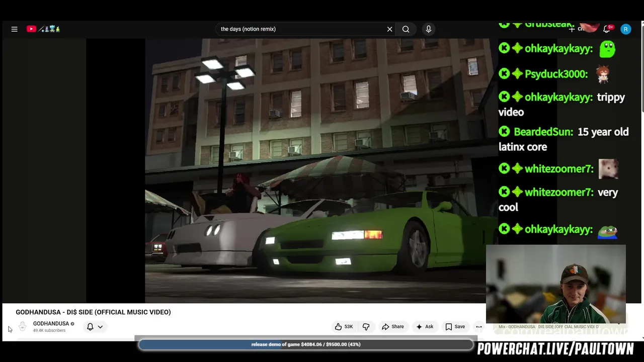
Task: Open the three-dot more actions menu
Action: [479, 327]
